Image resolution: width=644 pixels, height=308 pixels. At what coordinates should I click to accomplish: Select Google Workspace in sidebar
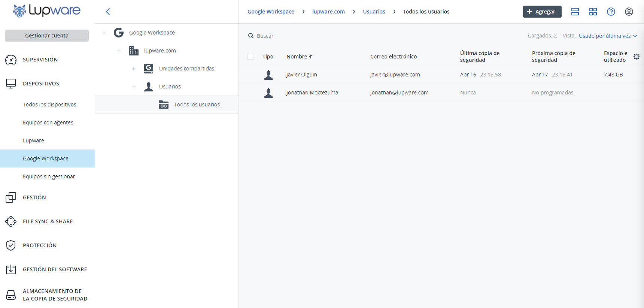[47, 158]
